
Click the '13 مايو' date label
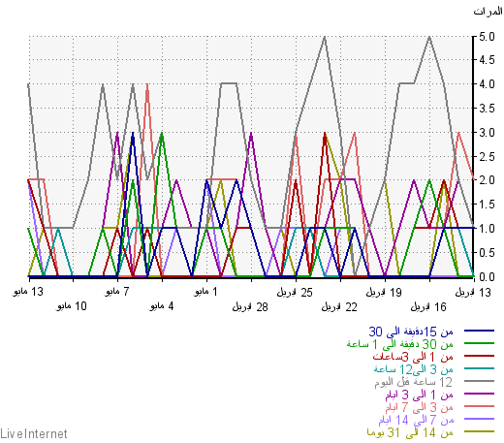coord(28,292)
